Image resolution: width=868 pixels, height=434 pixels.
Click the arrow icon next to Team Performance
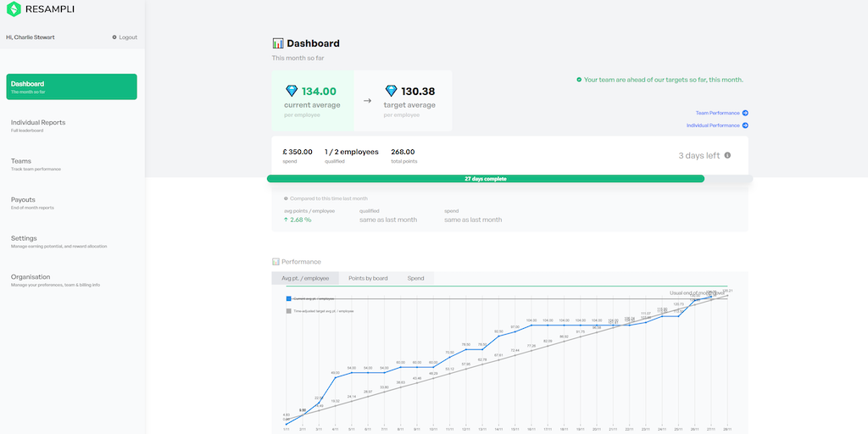[x=745, y=113]
